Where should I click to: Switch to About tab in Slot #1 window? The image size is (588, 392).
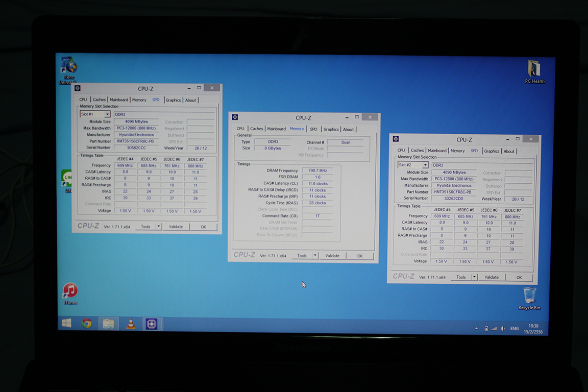[190, 100]
